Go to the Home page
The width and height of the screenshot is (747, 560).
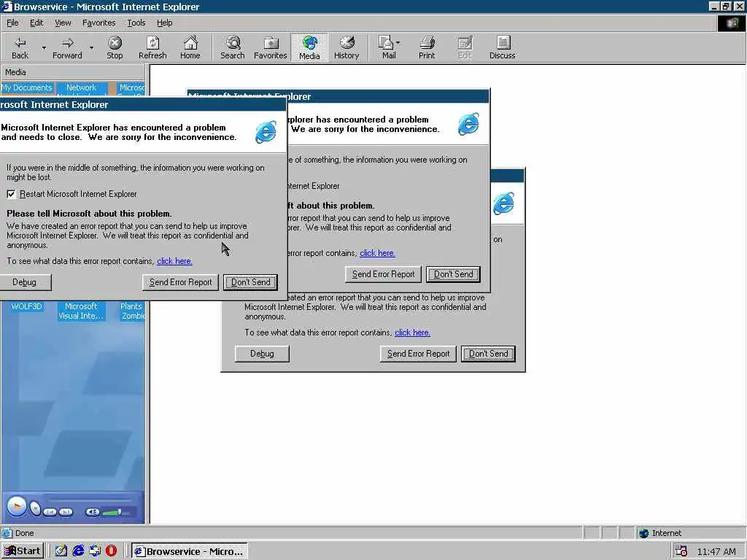pos(190,47)
